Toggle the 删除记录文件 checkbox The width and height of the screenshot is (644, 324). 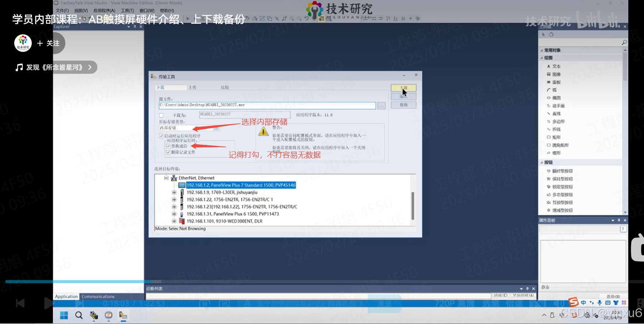click(x=168, y=152)
